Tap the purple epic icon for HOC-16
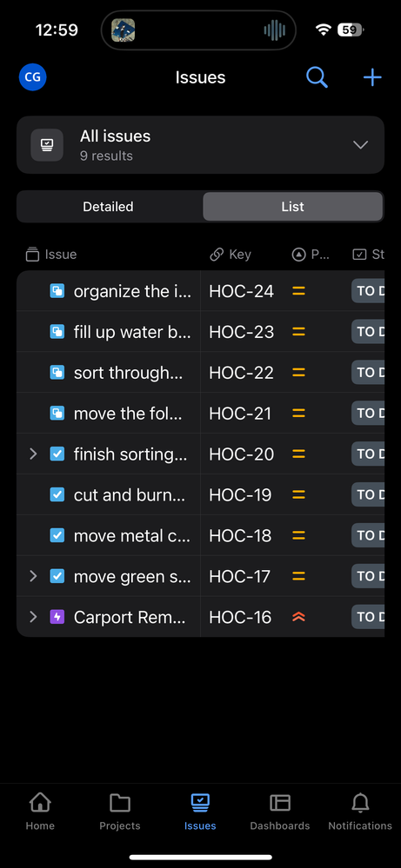401x868 pixels. [57, 617]
